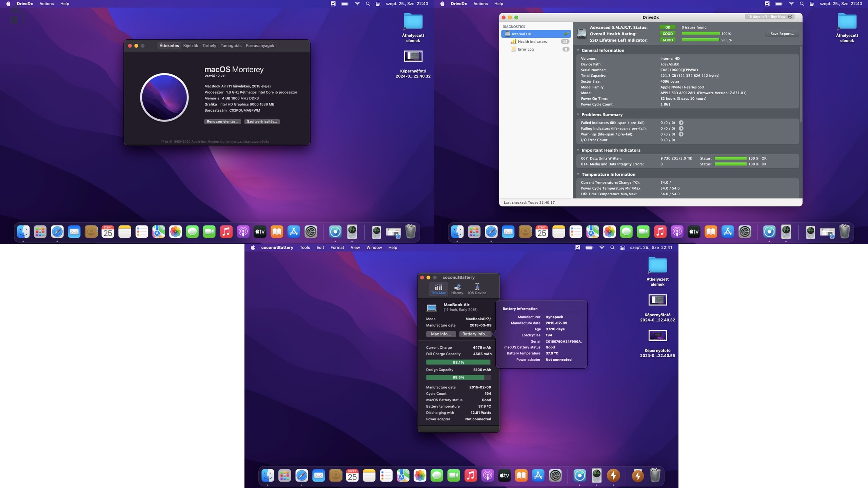The width and height of the screenshot is (868, 488).
Task: Click coconutBattery lightning icon next to Trash
Action: point(638,476)
